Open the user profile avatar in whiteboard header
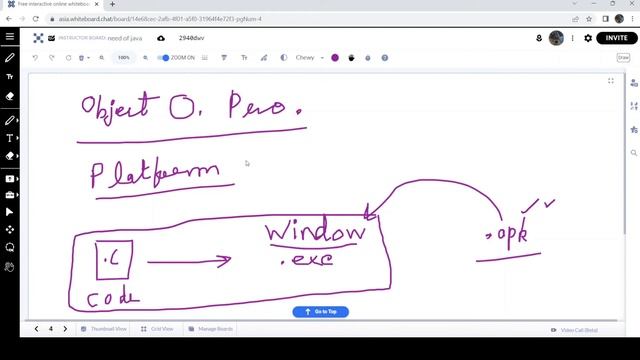 tap(556, 38)
